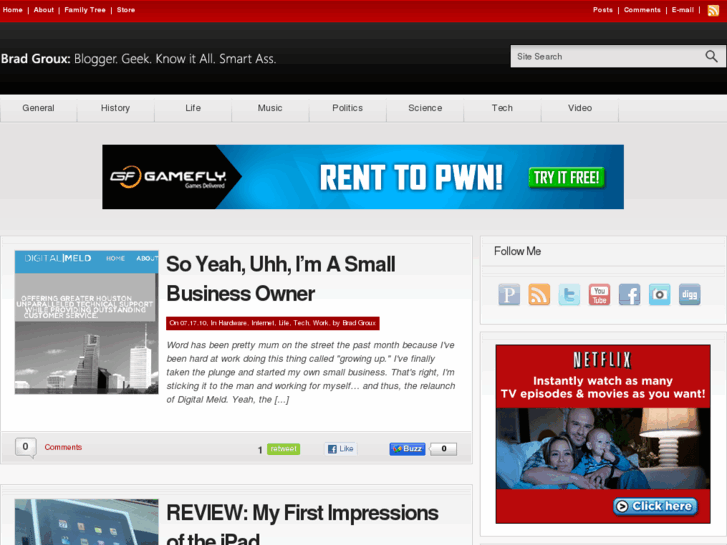
Task: Click the Buzz count box showing 0
Action: coord(443,449)
